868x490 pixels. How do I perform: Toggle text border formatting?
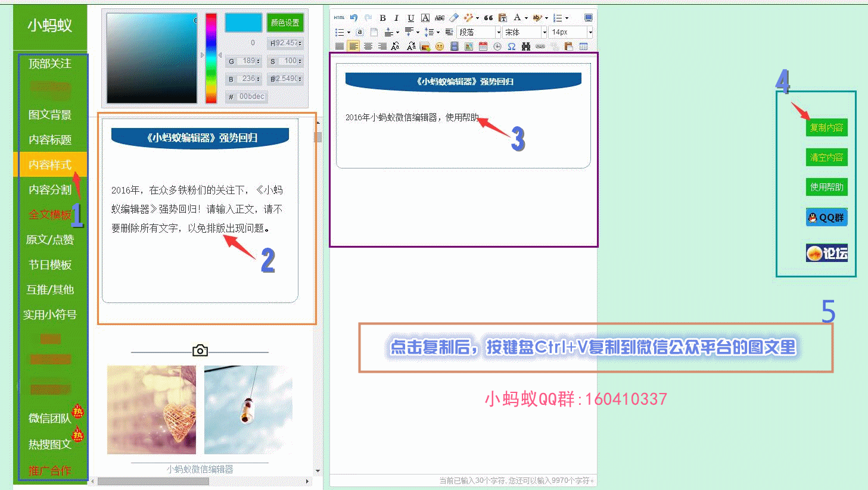point(425,18)
